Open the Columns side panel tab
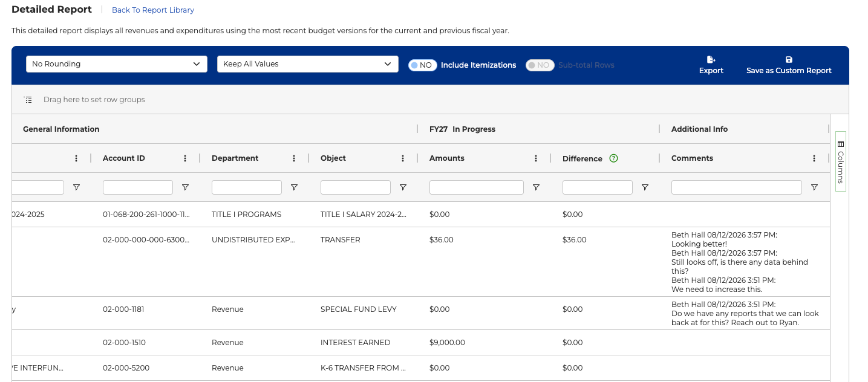Image resolution: width=868 pixels, height=382 pixels. pos(840,161)
